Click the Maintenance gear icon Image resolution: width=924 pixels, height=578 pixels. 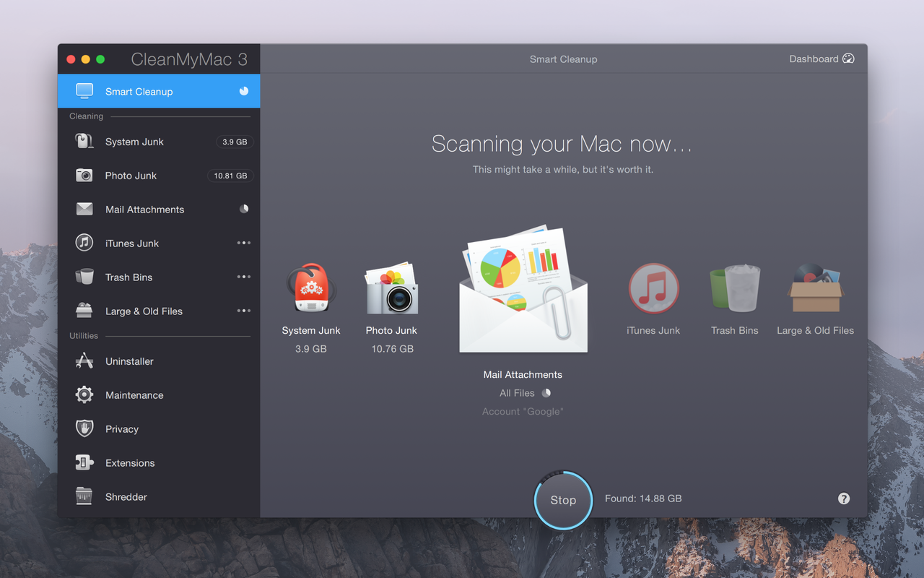tap(84, 394)
